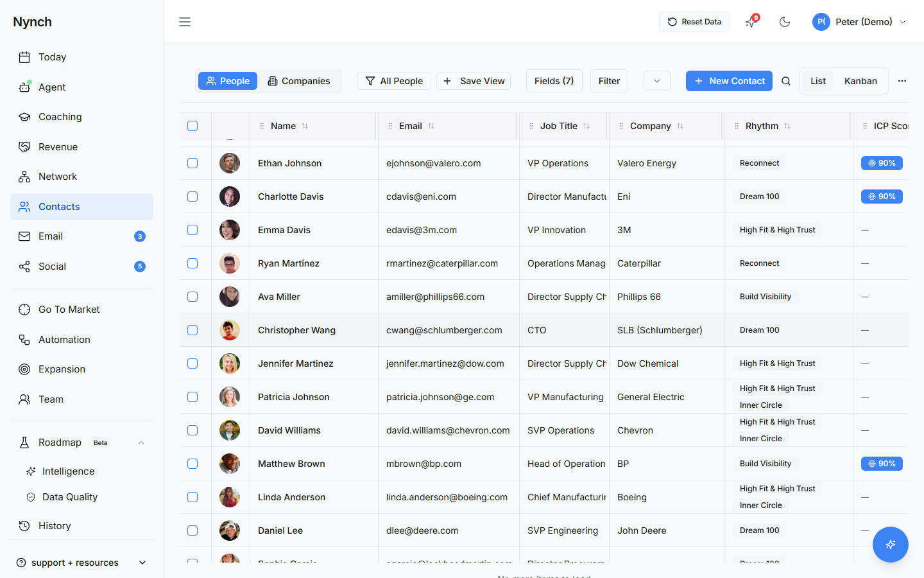
Task: Sort by the Company column arrows
Action: tap(680, 126)
